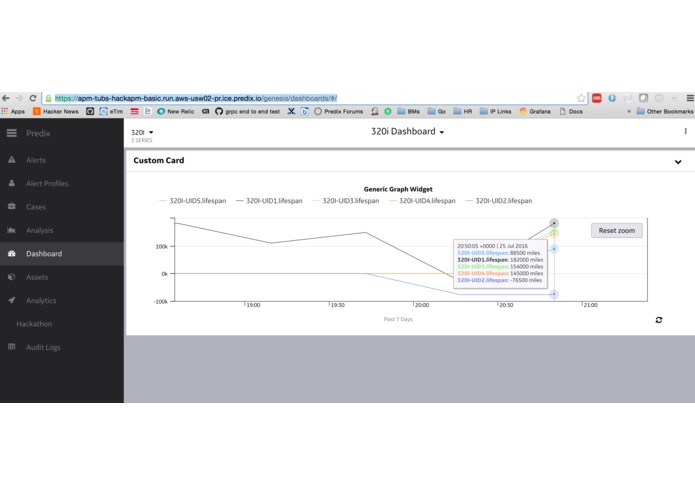695x494 pixels.
Task: Open the 320i Dashboard title dropdown
Action: (407, 132)
